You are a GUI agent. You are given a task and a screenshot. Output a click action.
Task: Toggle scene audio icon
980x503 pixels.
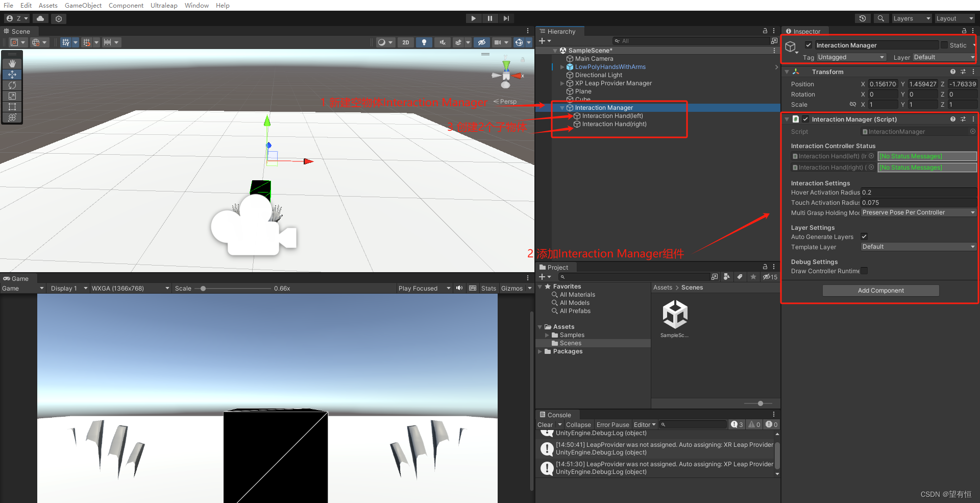(443, 42)
